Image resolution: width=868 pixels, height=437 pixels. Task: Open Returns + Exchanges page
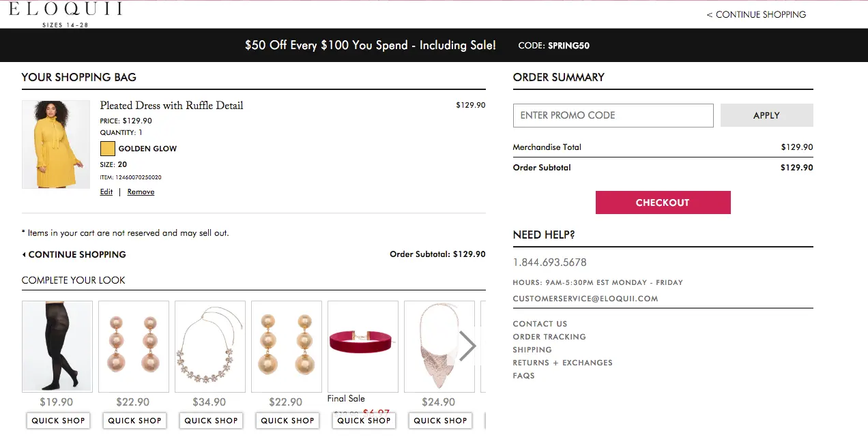562,363
